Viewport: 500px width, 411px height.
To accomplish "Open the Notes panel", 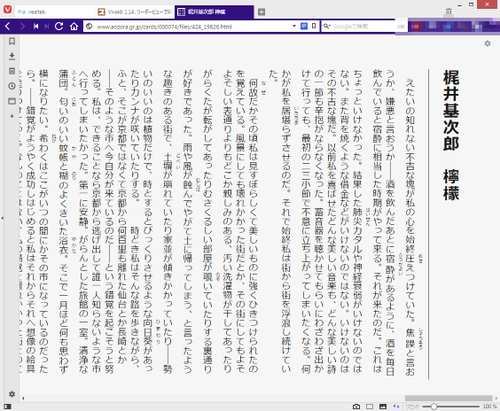I will point(12,71).
